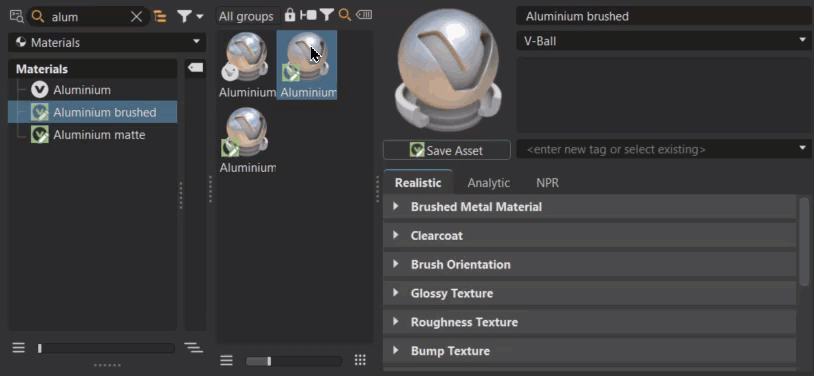Click the list view icon below thumbnails

[226, 360]
